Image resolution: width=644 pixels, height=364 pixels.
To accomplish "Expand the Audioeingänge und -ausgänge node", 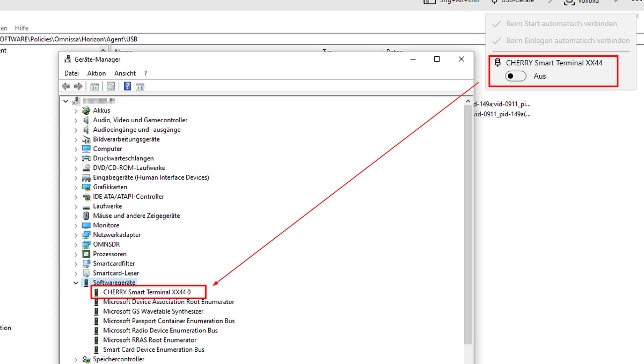I will [x=76, y=130].
